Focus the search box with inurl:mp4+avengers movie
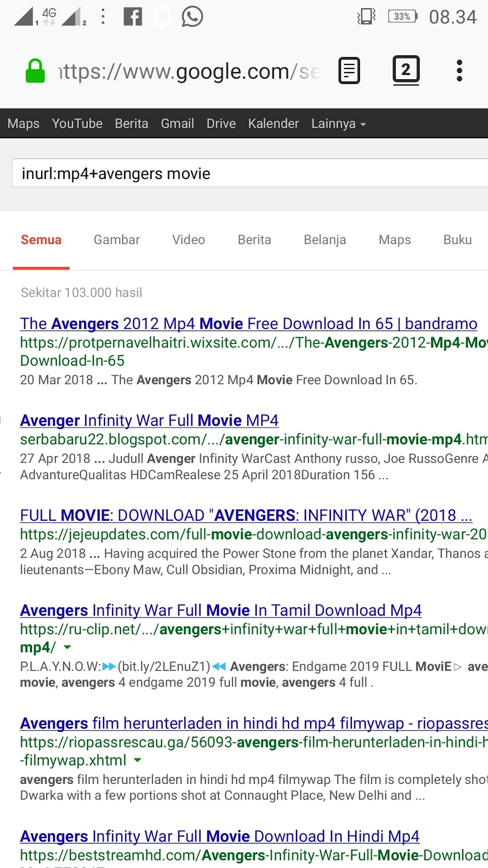 (x=250, y=174)
